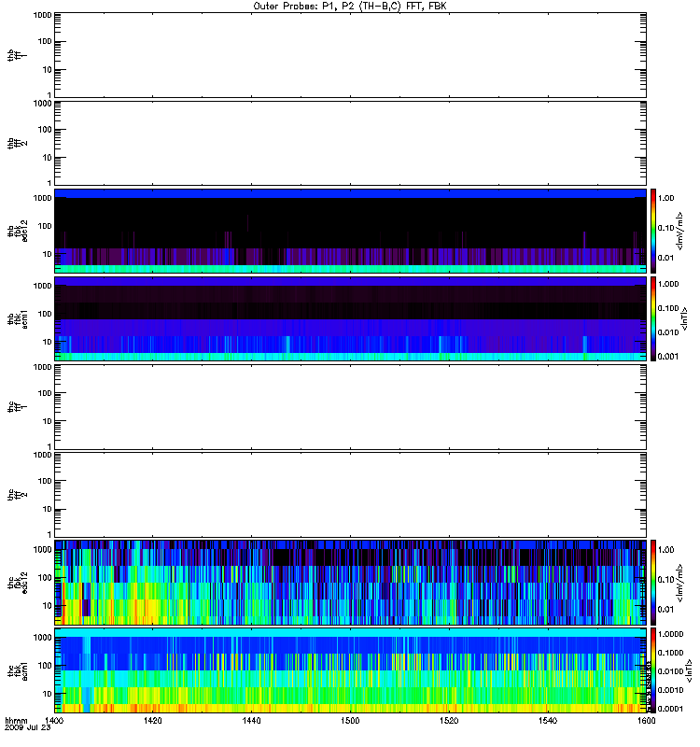Click the plot title "Outer Probes: P1, P2 (TH-B,C) FFT, FBK"
The height and width of the screenshot is (747, 700).
coord(350,7)
